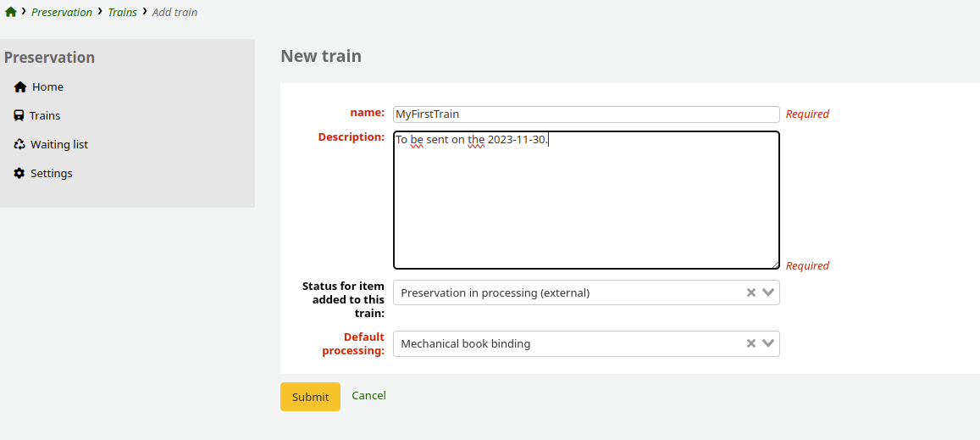Clear the status selection with X icon
Screen dimensions: 980x440
tap(750, 292)
